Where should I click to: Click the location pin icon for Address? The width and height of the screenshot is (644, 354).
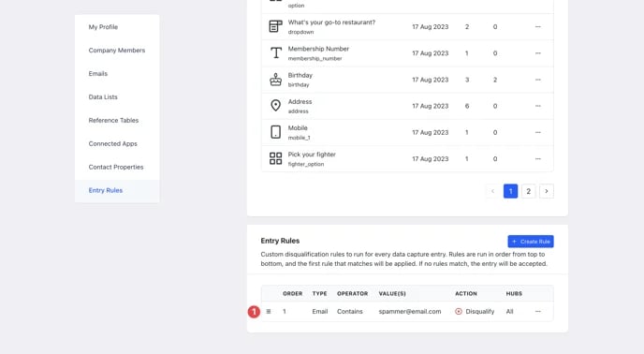click(x=275, y=106)
